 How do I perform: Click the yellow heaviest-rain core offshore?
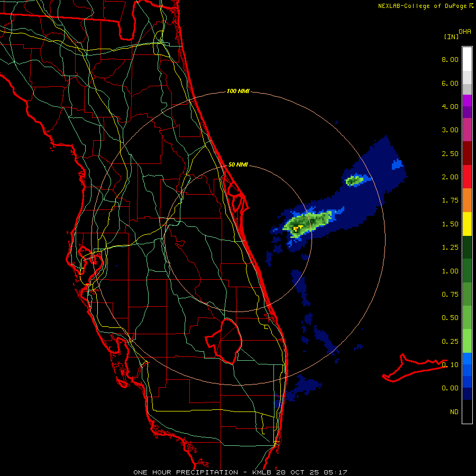point(297,227)
